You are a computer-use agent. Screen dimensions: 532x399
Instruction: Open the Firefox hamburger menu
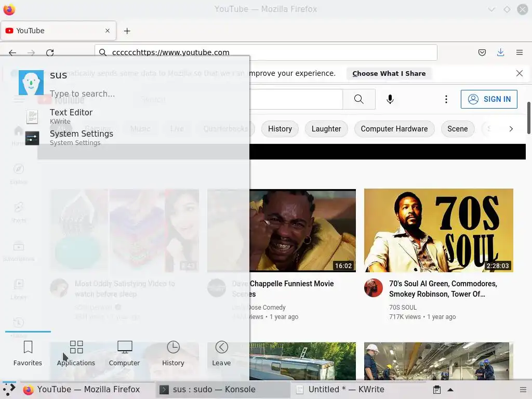pos(519,52)
